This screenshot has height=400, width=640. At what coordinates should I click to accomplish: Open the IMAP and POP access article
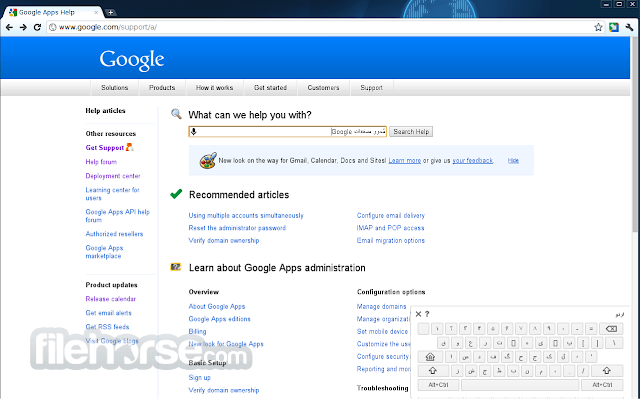coord(391,228)
